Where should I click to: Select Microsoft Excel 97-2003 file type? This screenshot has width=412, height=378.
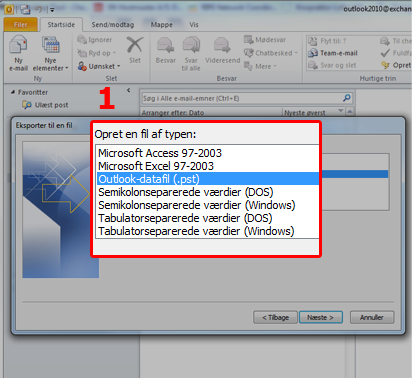(207, 166)
